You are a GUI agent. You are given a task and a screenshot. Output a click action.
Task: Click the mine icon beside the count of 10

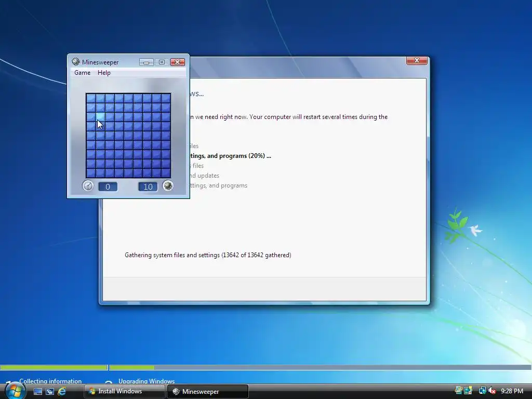point(168,186)
